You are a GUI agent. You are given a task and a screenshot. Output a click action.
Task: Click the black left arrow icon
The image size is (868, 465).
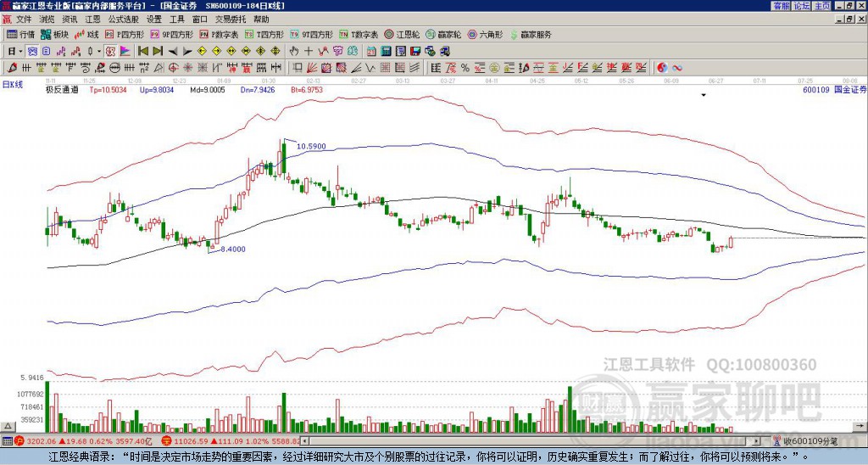[x=172, y=52]
